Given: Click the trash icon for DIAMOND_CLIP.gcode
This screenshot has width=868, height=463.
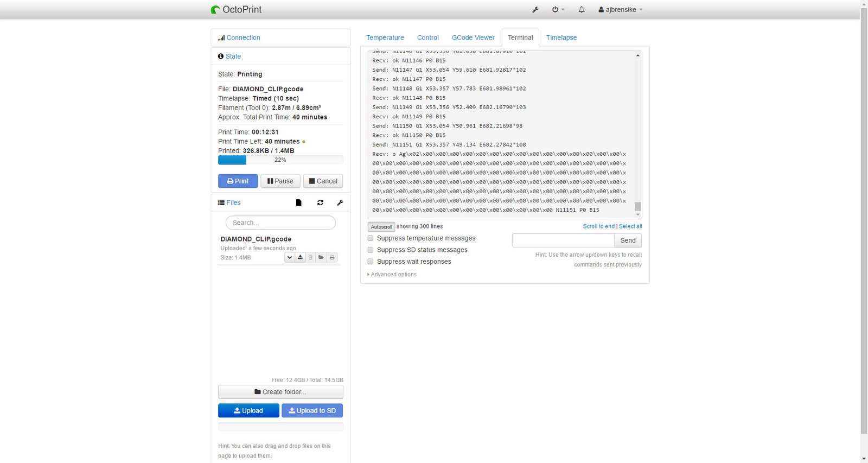Looking at the screenshot, I should [x=311, y=257].
